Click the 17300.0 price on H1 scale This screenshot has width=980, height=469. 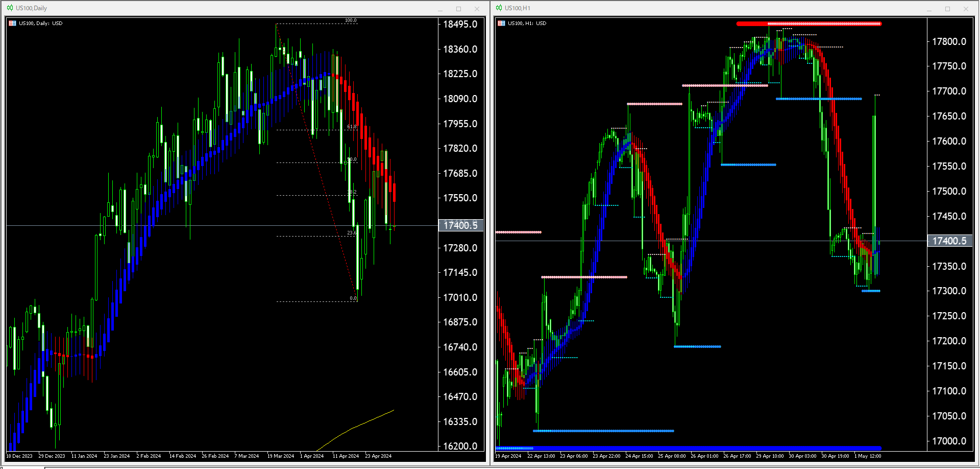point(949,291)
